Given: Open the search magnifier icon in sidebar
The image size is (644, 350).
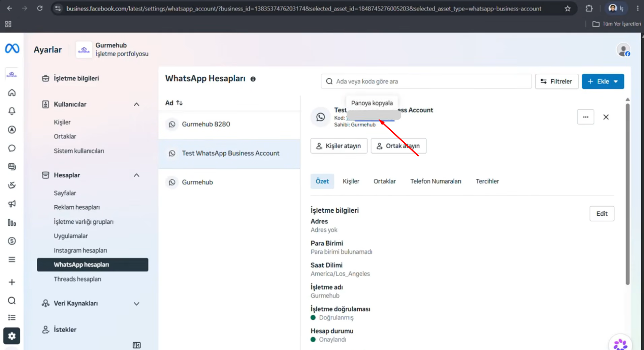Looking at the screenshot, I should pos(12,301).
